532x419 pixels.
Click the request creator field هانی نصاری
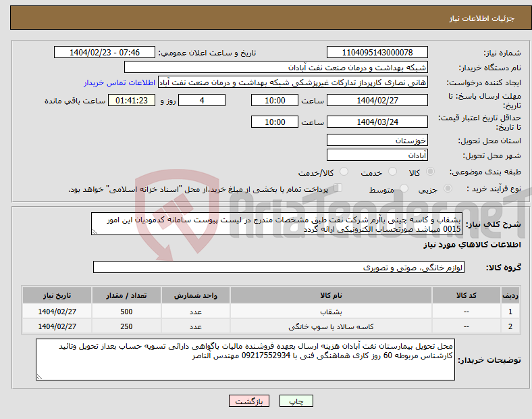coord(293,82)
